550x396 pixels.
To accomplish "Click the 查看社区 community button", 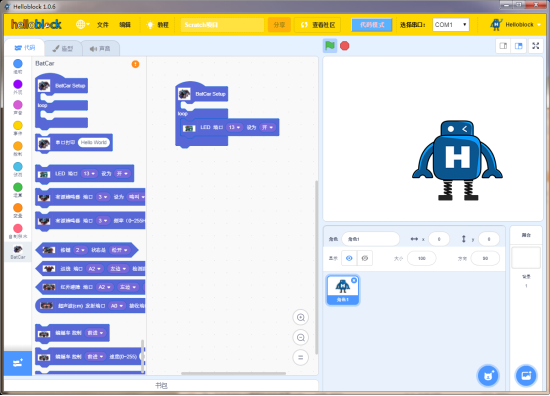I will pyautogui.click(x=318, y=25).
